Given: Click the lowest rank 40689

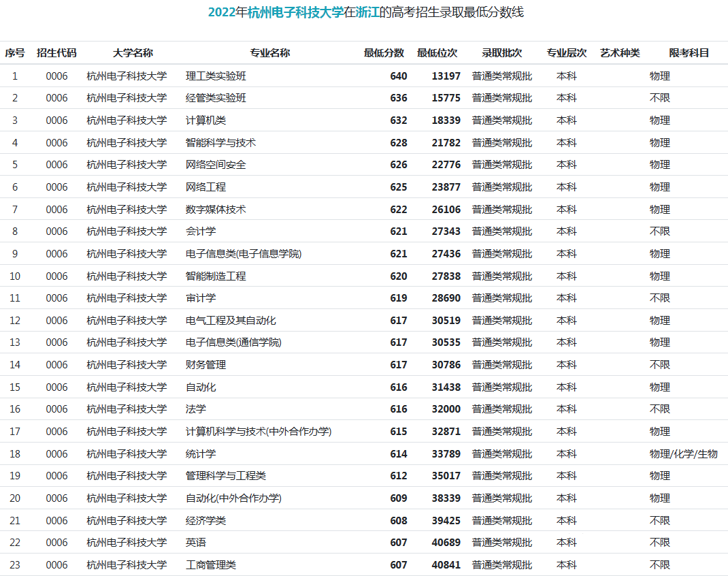Looking at the screenshot, I should tap(446, 542).
